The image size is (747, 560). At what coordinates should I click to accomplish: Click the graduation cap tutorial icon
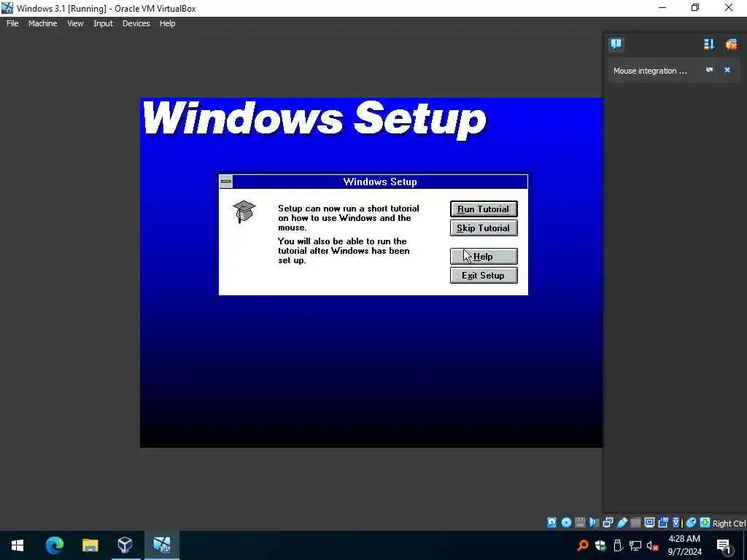point(244,212)
